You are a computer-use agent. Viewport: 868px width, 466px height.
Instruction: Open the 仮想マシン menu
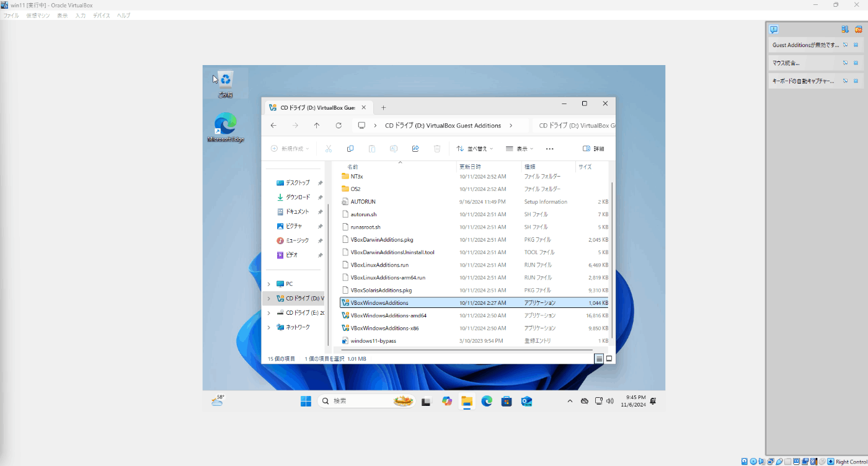[x=38, y=15]
